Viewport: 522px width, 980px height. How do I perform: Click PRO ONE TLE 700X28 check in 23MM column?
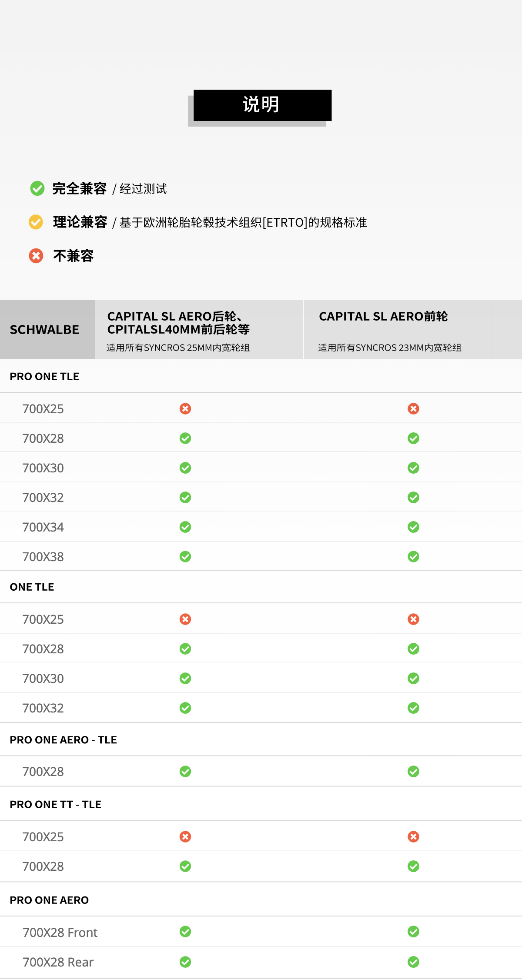click(413, 438)
